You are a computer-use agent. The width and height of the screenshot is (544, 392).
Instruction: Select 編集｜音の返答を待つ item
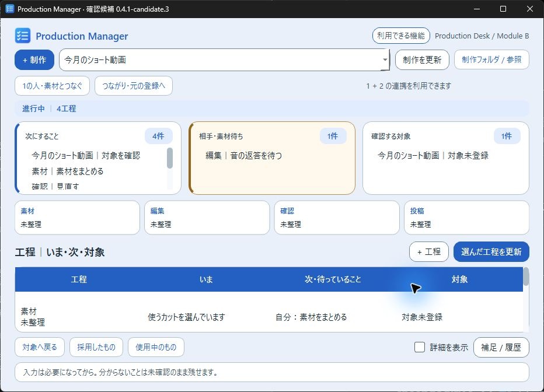click(x=243, y=156)
